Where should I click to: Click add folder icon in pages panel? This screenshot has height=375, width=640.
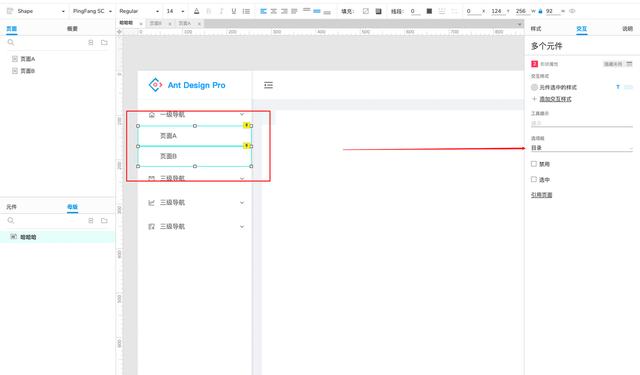pos(104,42)
